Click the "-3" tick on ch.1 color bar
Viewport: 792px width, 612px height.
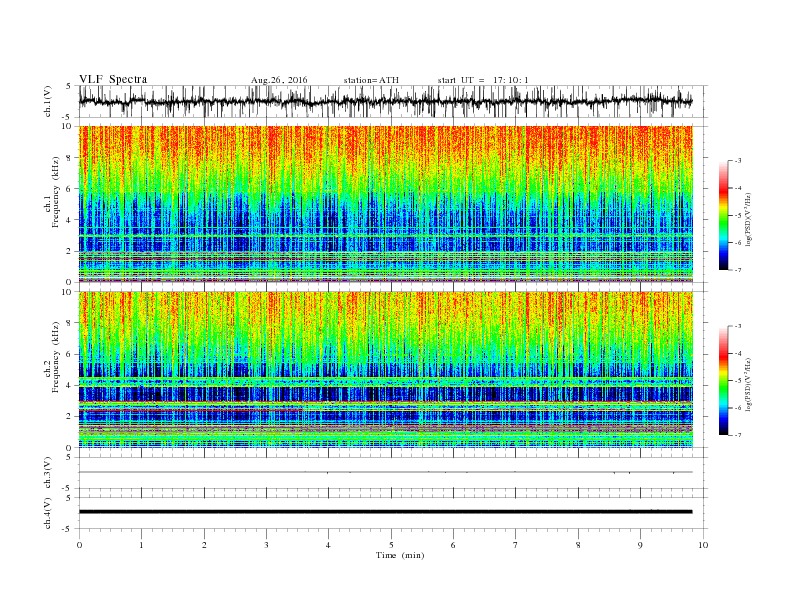pyautogui.click(x=738, y=161)
